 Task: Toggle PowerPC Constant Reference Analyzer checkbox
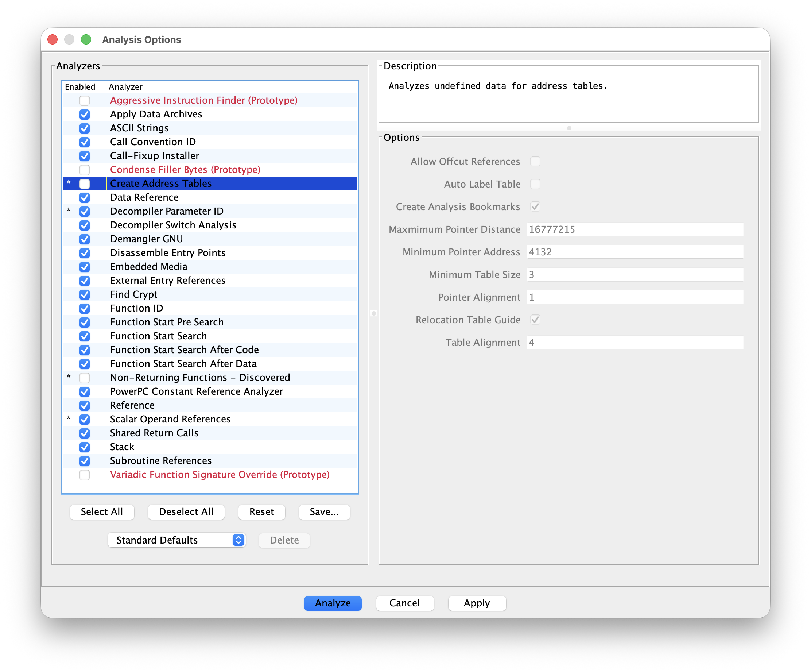coord(85,392)
